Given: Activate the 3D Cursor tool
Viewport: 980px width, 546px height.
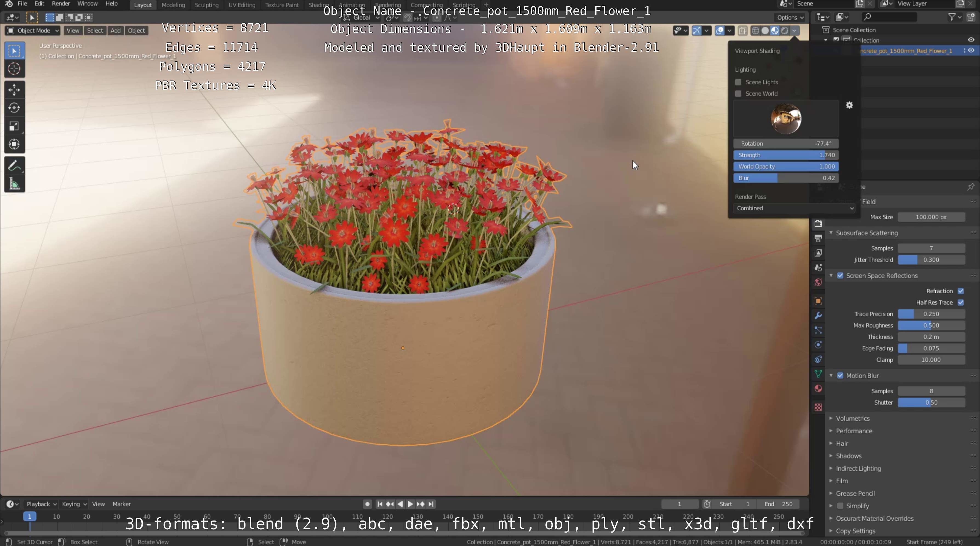Looking at the screenshot, I should point(15,69).
